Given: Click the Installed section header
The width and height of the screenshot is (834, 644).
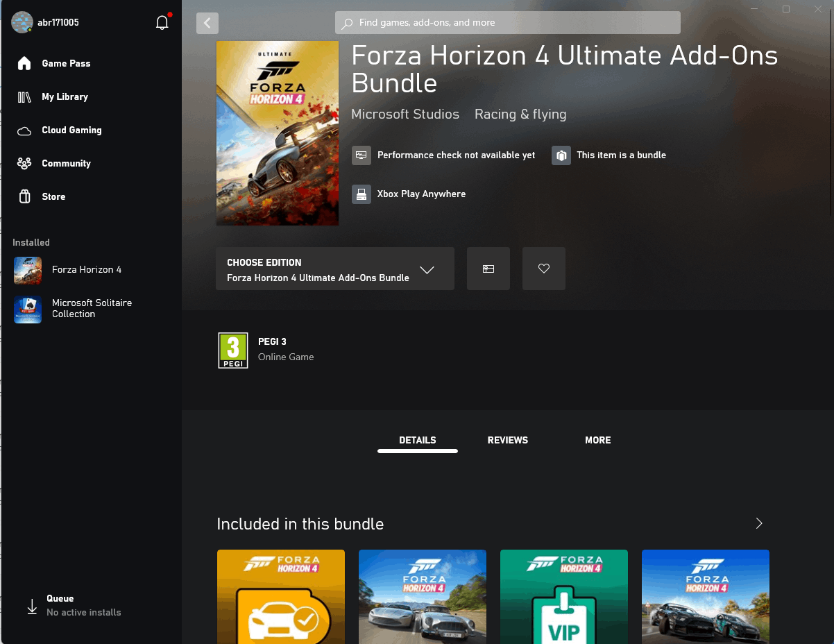Looking at the screenshot, I should click(31, 242).
